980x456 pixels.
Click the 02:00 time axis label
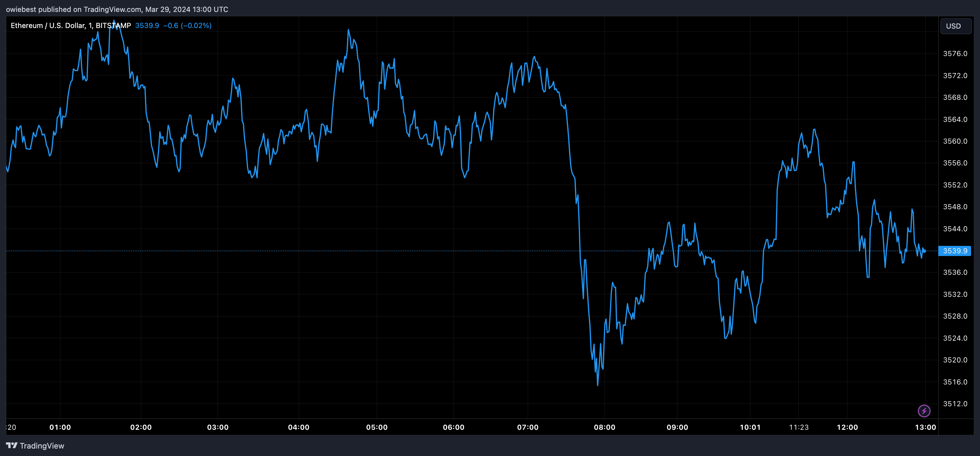coord(141,427)
